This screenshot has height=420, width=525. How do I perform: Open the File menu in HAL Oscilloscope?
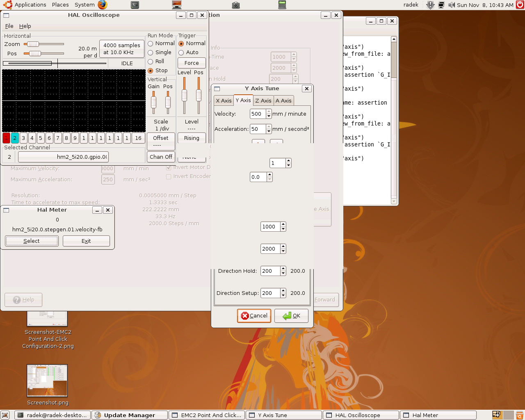click(x=9, y=26)
